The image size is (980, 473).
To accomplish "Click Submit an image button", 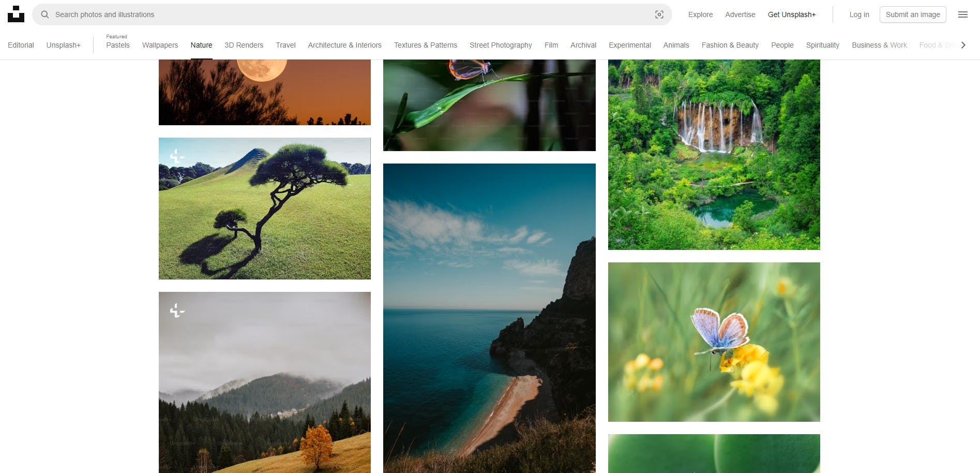I will [913, 14].
